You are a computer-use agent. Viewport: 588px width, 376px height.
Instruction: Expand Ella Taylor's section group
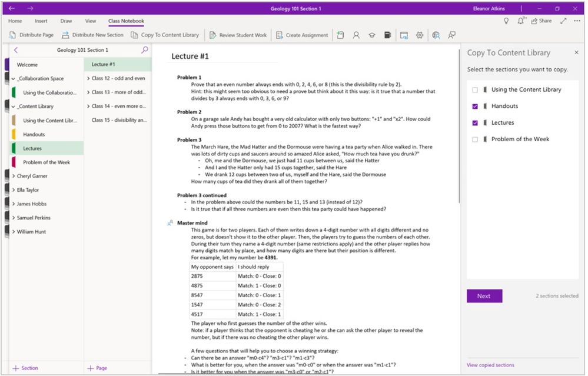coord(14,189)
